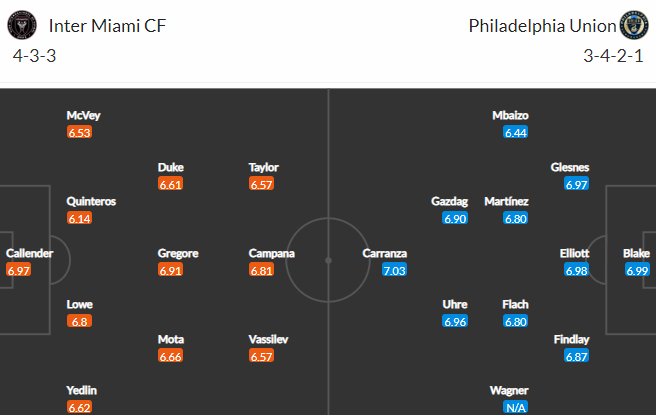Choose player Glesnes in the lineup
Viewport: 656px width, 415px height.
point(570,167)
